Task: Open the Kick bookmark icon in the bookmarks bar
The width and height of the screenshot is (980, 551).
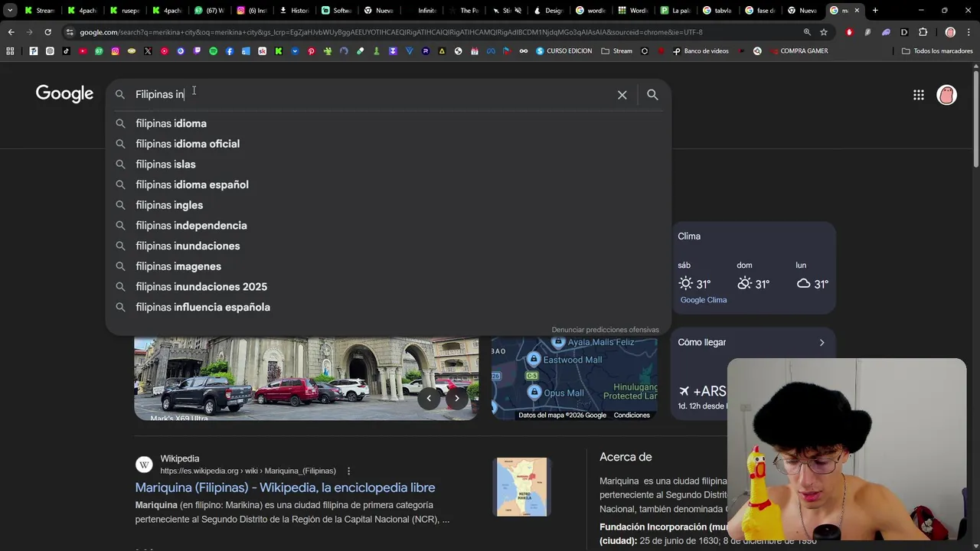Action: [x=279, y=51]
